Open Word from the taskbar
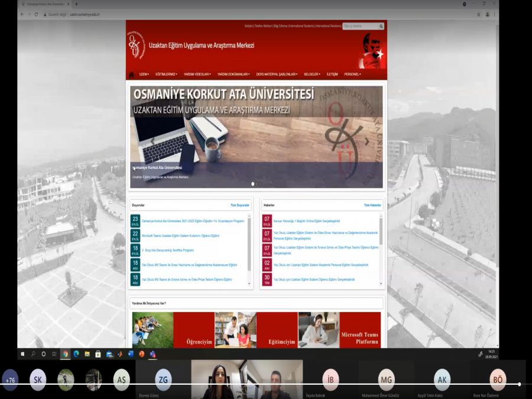The width and height of the screenshot is (532, 399). (131, 354)
